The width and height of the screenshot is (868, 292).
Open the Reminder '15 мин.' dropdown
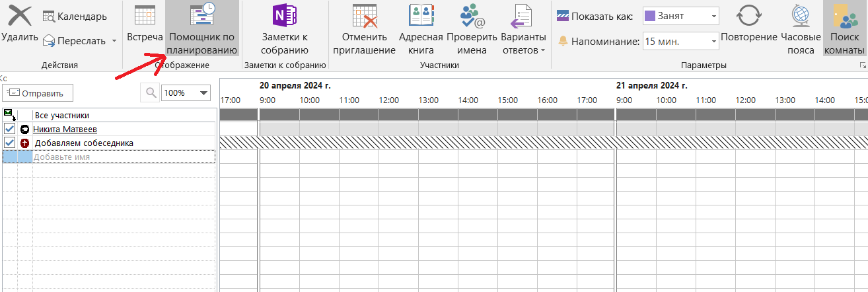pos(714,42)
